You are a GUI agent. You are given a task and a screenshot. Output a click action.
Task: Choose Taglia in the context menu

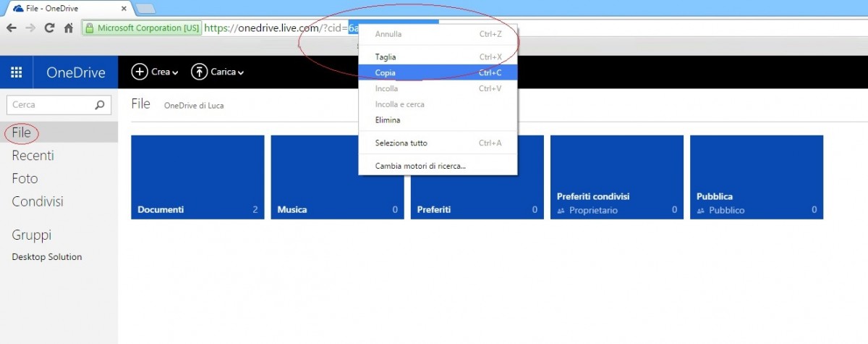click(x=438, y=56)
